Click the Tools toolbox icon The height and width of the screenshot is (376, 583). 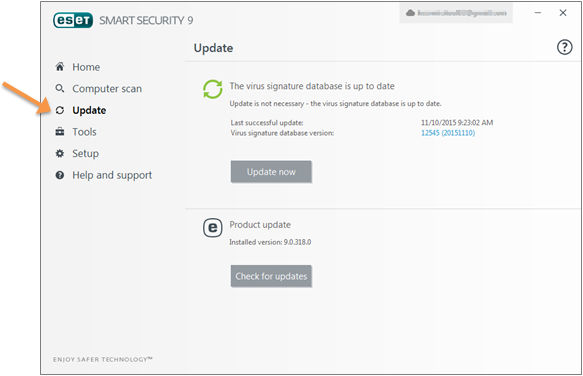click(59, 132)
